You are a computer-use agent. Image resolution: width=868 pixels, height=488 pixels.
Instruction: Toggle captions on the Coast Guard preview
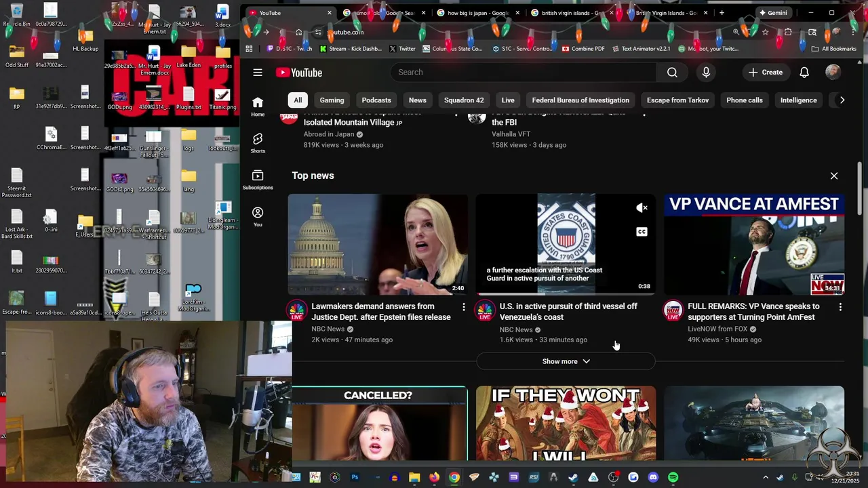[642, 232]
